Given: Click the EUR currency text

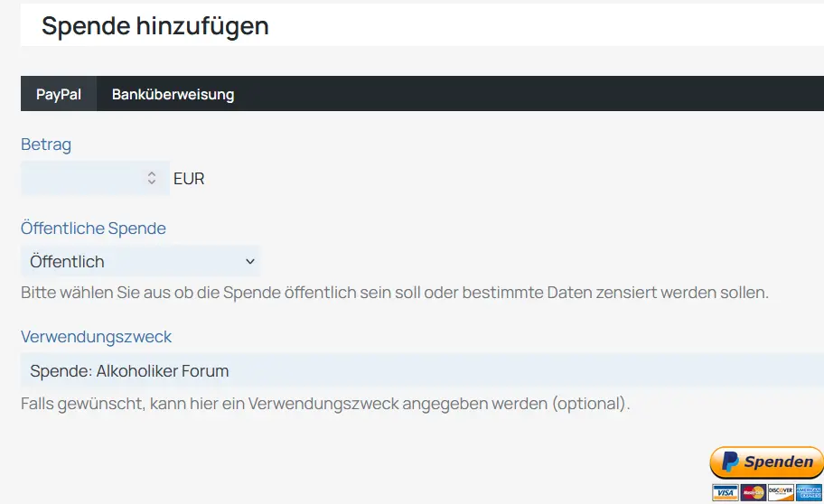Looking at the screenshot, I should [189, 179].
